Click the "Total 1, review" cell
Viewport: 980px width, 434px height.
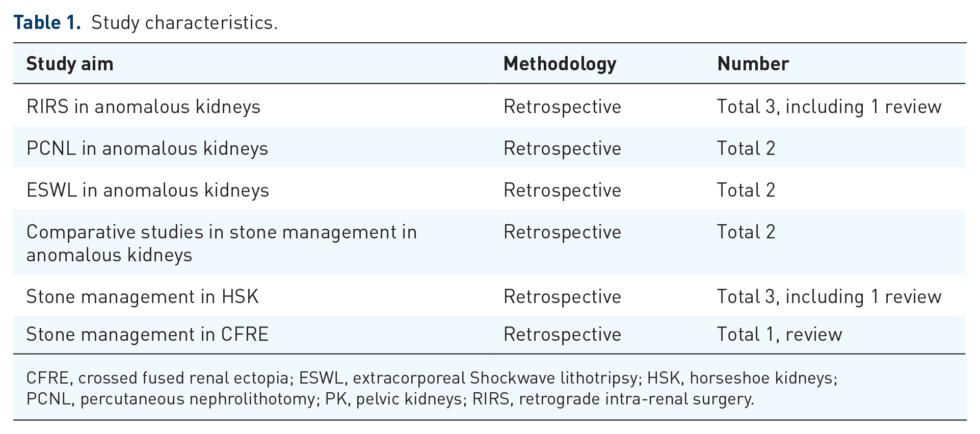[x=779, y=335]
